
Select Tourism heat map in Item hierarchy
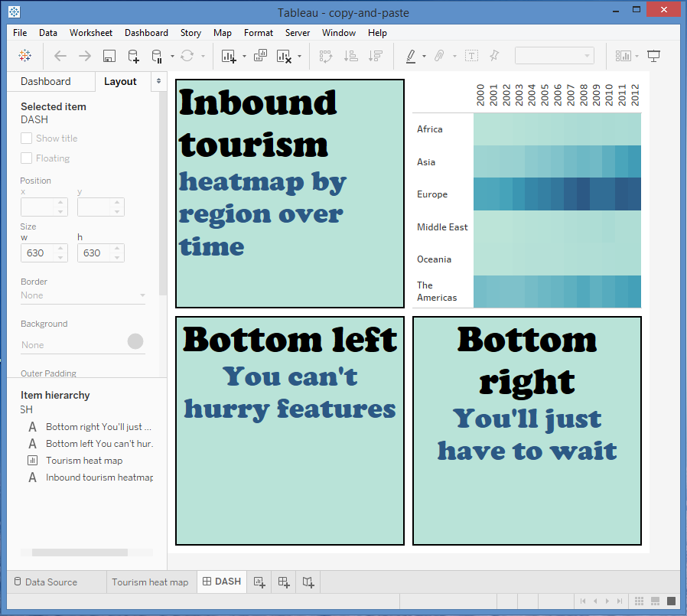[84, 461]
